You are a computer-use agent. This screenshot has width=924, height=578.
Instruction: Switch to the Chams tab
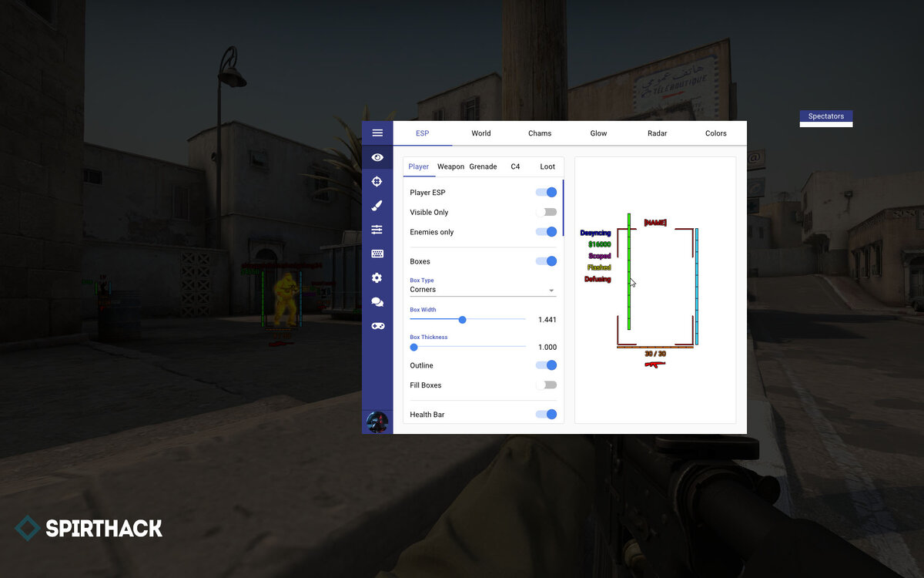point(540,133)
